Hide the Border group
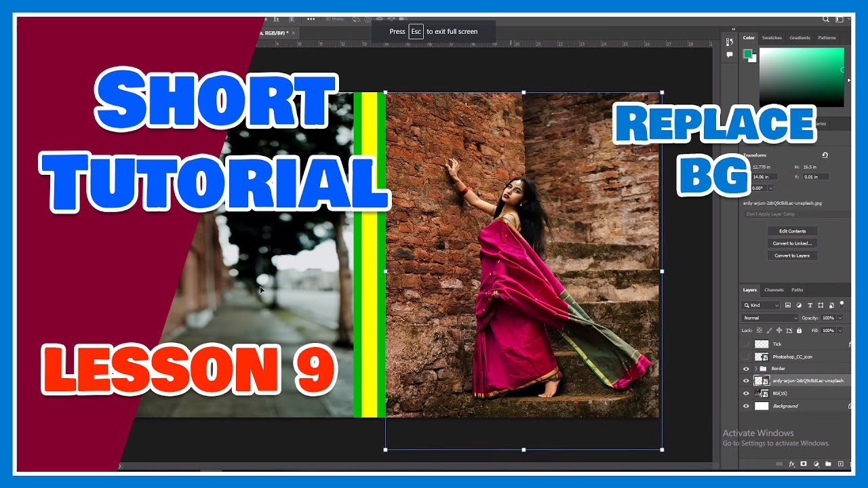Image resolution: width=868 pixels, height=488 pixels. tap(746, 369)
